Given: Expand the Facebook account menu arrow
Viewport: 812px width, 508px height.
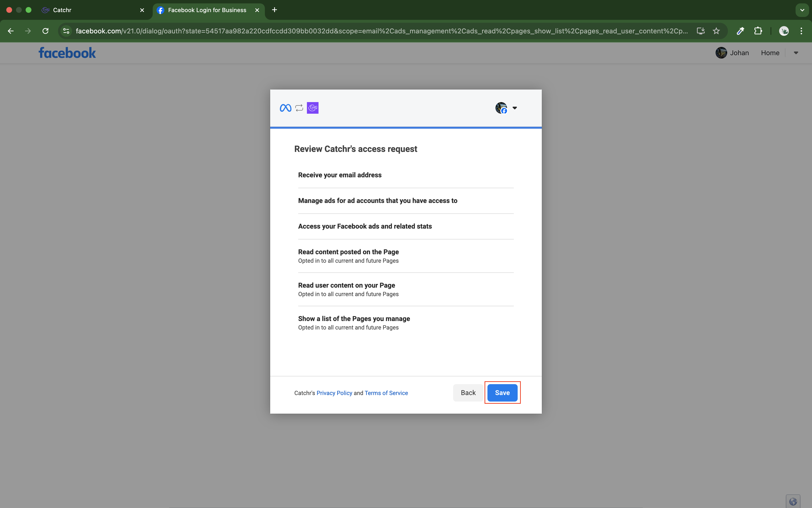Looking at the screenshot, I should [796, 53].
